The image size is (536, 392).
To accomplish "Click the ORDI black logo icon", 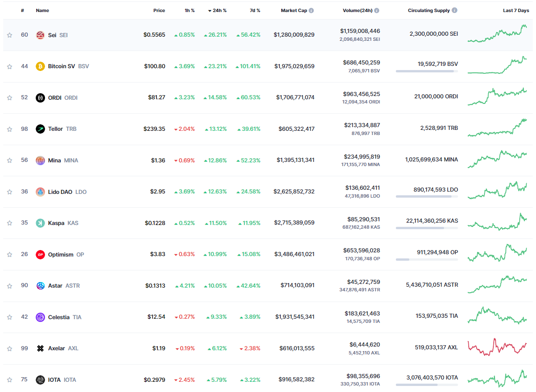I will pyautogui.click(x=40, y=98).
